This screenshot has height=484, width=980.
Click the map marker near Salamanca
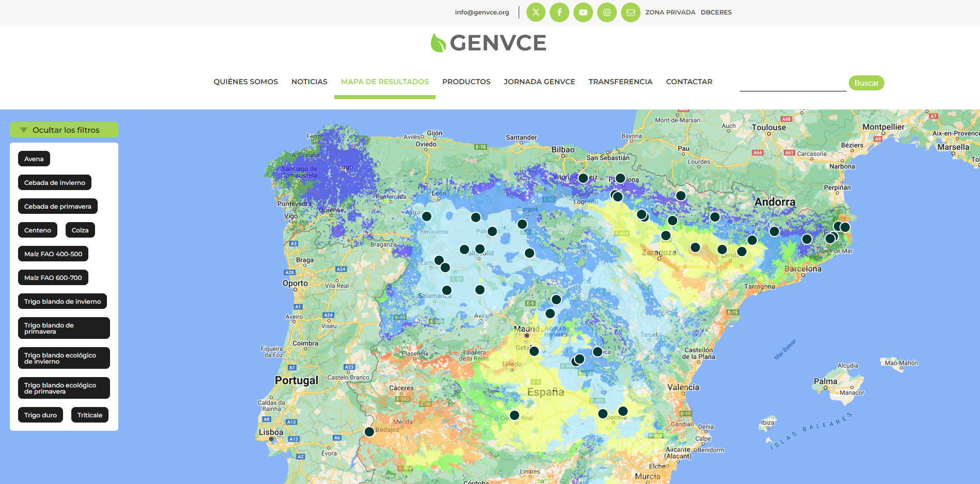(447, 290)
